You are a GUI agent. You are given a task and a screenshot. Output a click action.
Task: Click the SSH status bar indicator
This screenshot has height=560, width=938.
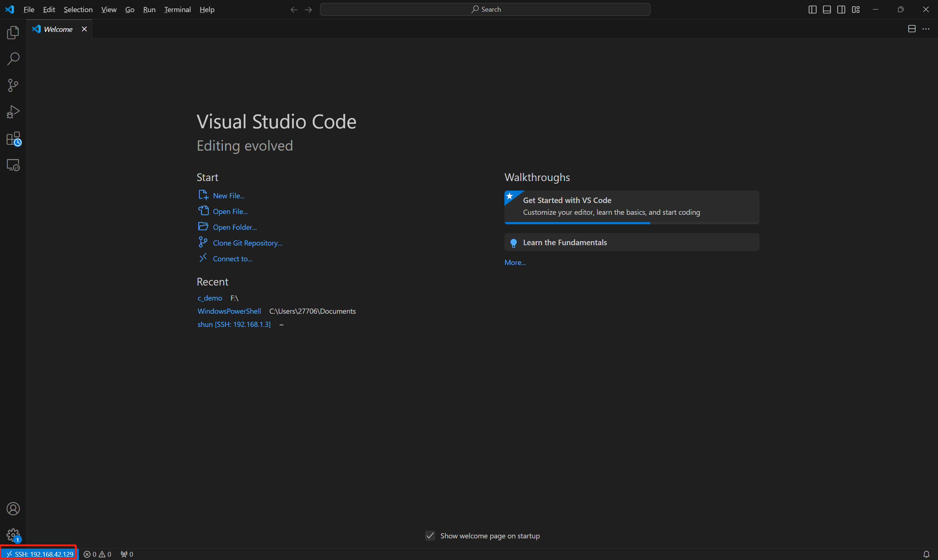[x=38, y=554]
